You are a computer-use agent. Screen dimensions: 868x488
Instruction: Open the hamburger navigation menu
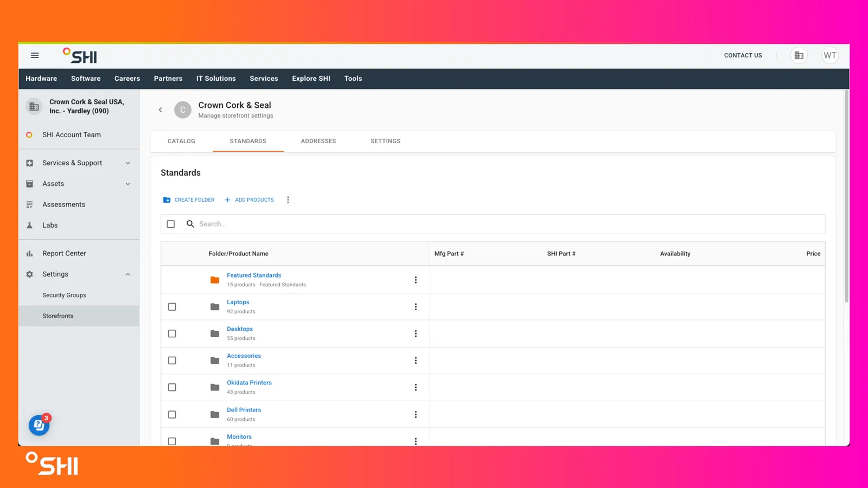pos(35,55)
